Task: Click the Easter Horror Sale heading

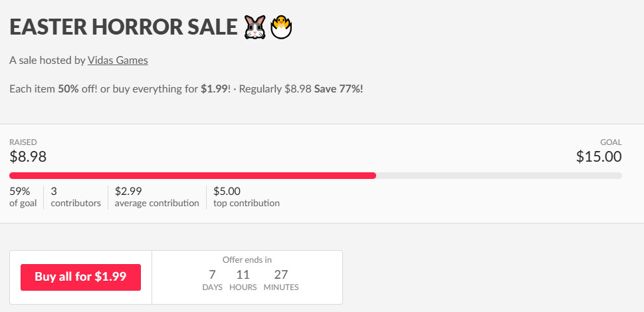Action: click(x=123, y=27)
